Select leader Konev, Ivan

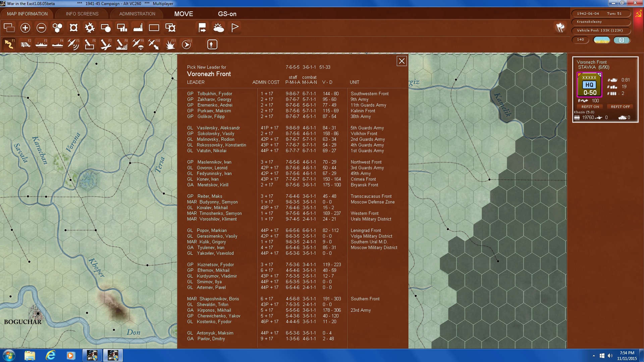click(203, 179)
